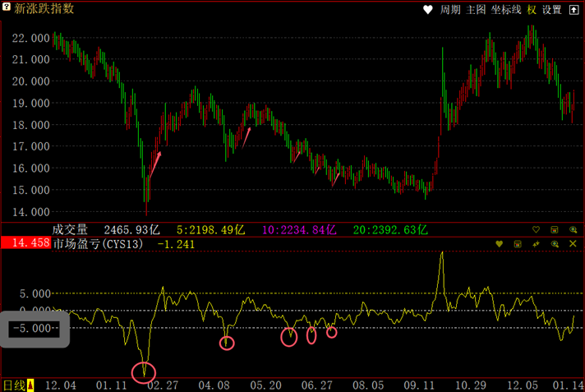Click the 14.000 price axis label
This screenshot has height=392, width=585.
(x=31, y=212)
